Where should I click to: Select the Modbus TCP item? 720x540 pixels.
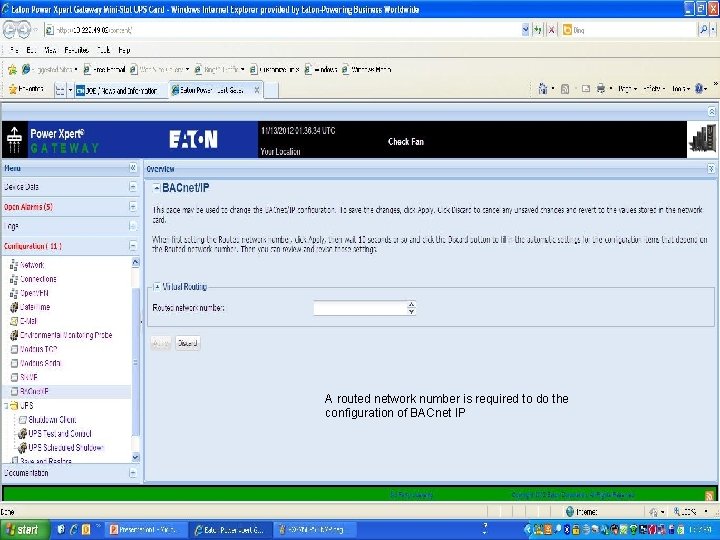[x=38, y=349]
